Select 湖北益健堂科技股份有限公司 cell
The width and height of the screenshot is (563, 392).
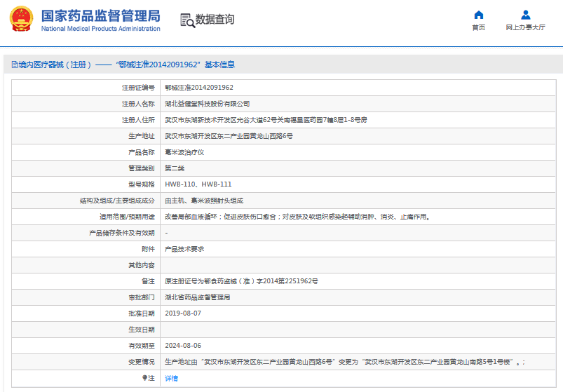pyautogui.click(x=207, y=104)
